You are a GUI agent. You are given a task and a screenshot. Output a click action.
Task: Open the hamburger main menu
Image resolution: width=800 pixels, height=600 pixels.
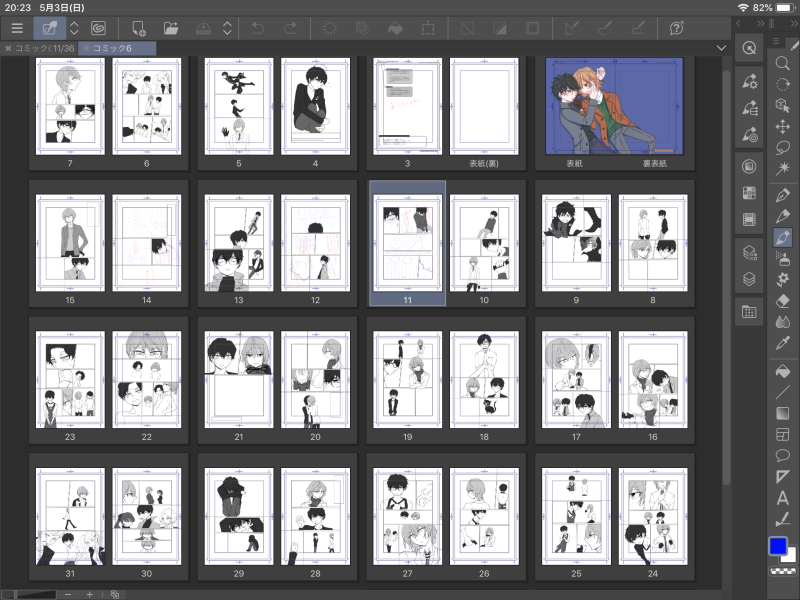[17, 28]
